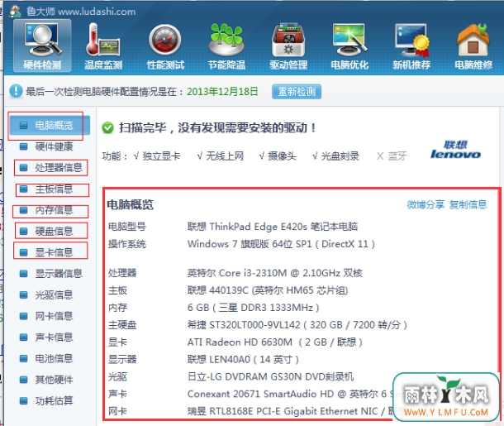Open the 新机推荐 new PC recommendations
The width and height of the screenshot is (504, 426).
coord(411,45)
